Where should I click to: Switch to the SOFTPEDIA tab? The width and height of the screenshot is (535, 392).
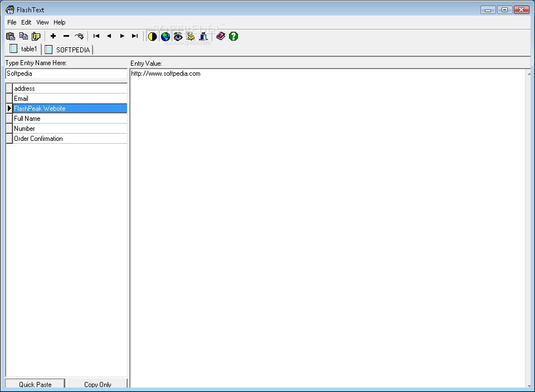67,50
